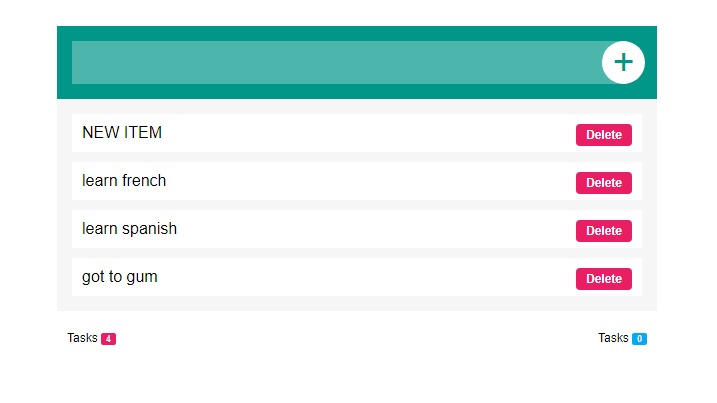Delete the learn french task

click(x=603, y=183)
